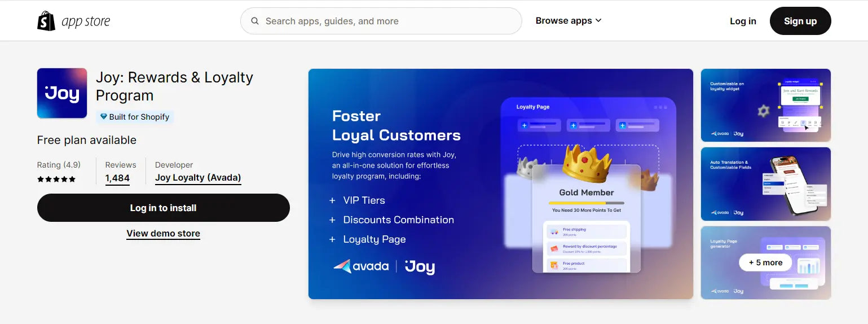Expand the Browse apps chevron
Image resolution: width=868 pixels, height=324 pixels.
(598, 21)
